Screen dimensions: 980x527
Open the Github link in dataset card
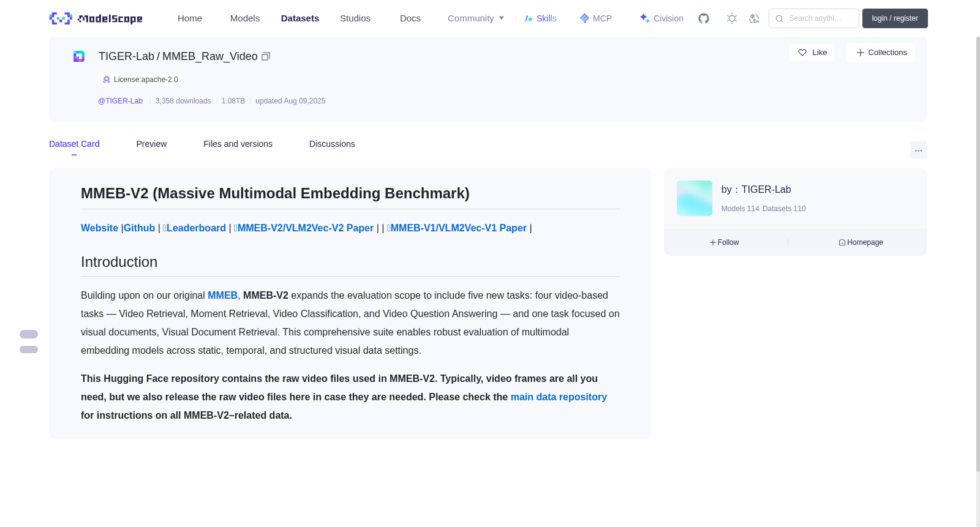139,228
